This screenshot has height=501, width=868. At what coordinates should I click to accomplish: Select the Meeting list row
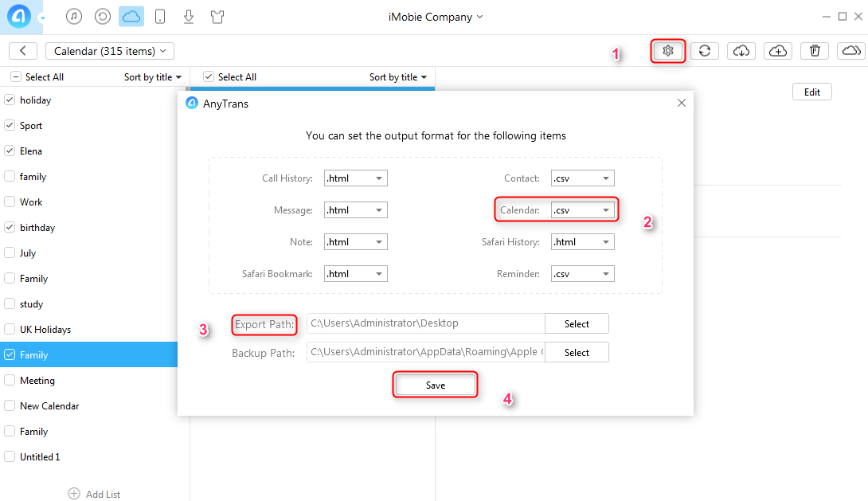click(88, 380)
